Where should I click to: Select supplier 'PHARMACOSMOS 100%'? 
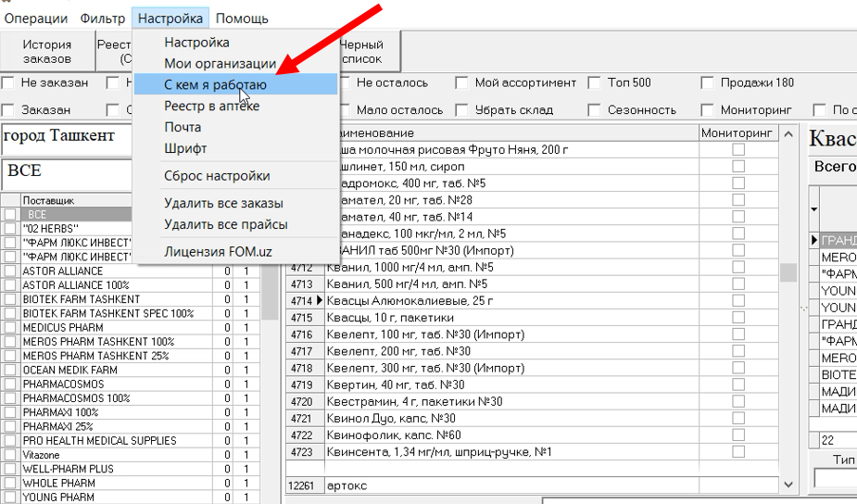(x=117, y=398)
